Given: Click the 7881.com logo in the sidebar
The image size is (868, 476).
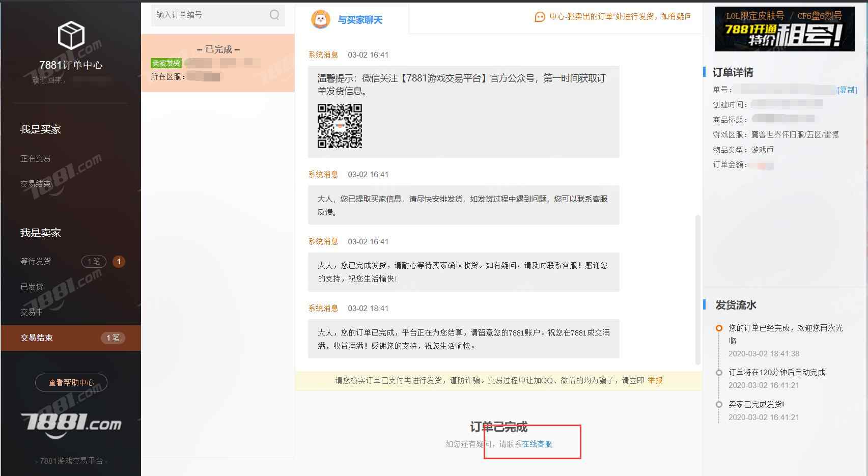Looking at the screenshot, I should [x=71, y=425].
